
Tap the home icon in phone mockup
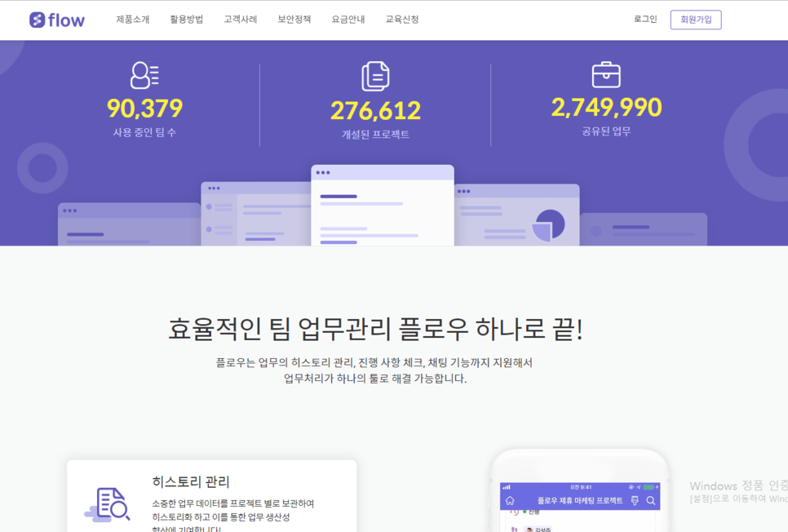[x=510, y=501]
